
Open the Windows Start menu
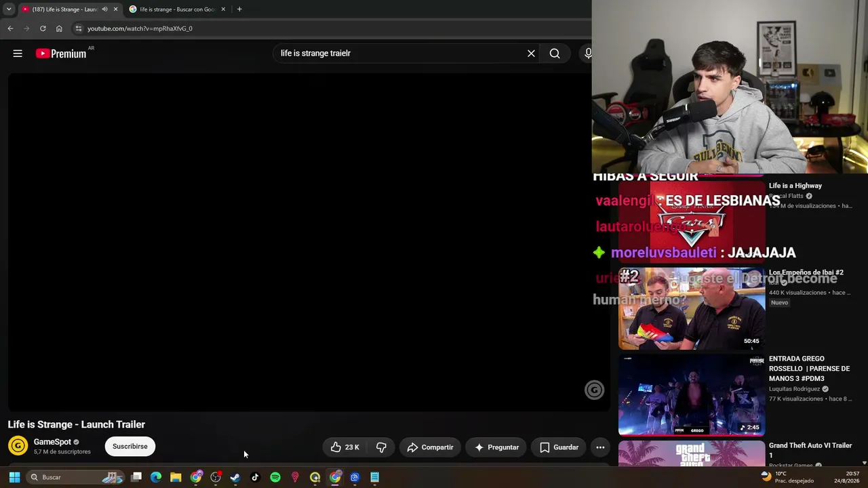click(14, 477)
